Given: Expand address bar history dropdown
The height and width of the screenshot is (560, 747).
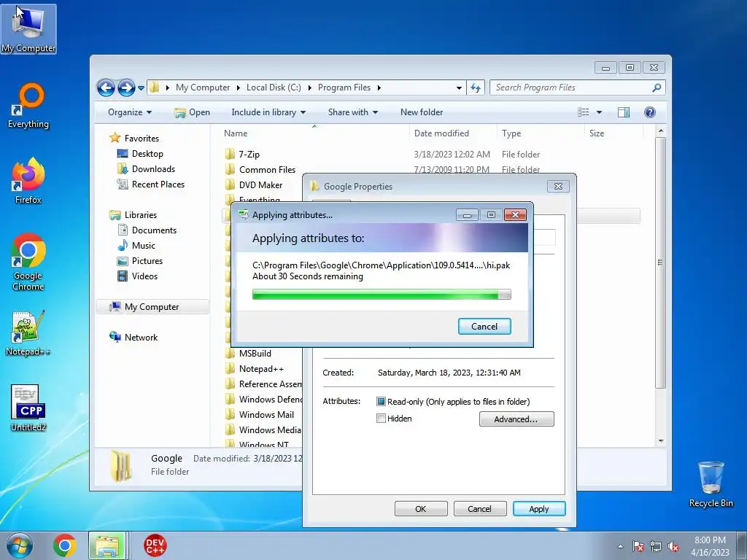Looking at the screenshot, I should pos(459,88).
